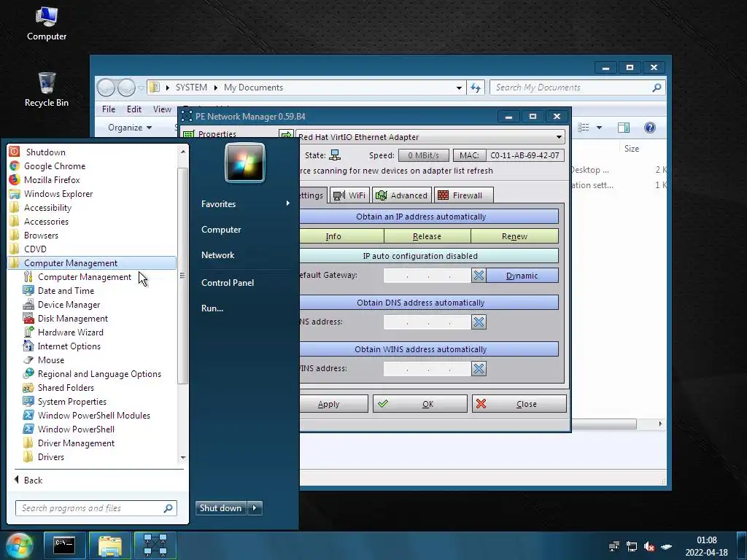The height and width of the screenshot is (560, 747).
Task: Open command prompt from taskbar
Action: [x=64, y=545]
